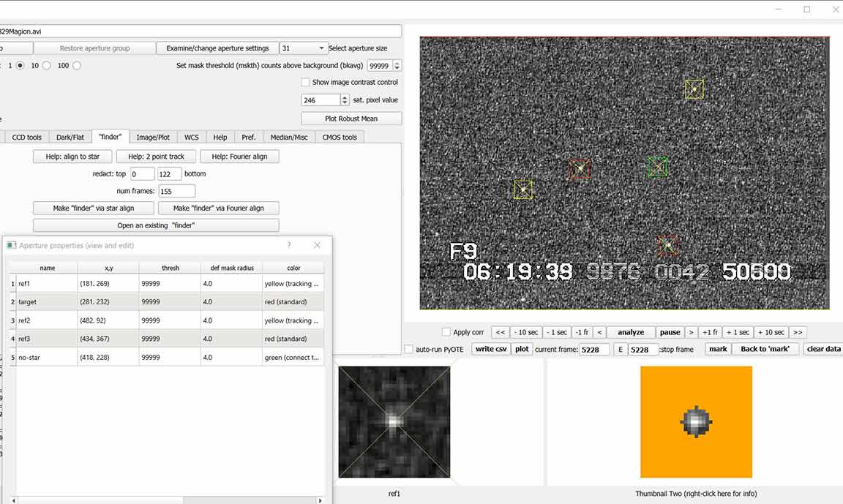Click the redact top input field
The height and width of the screenshot is (504, 843).
143,174
